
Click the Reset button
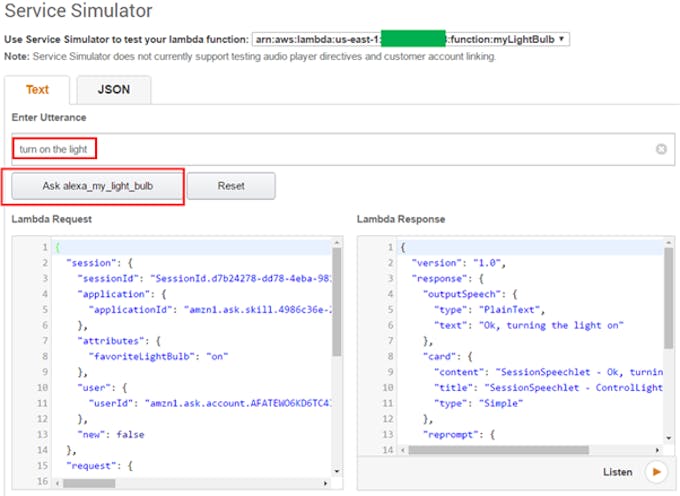point(231,186)
